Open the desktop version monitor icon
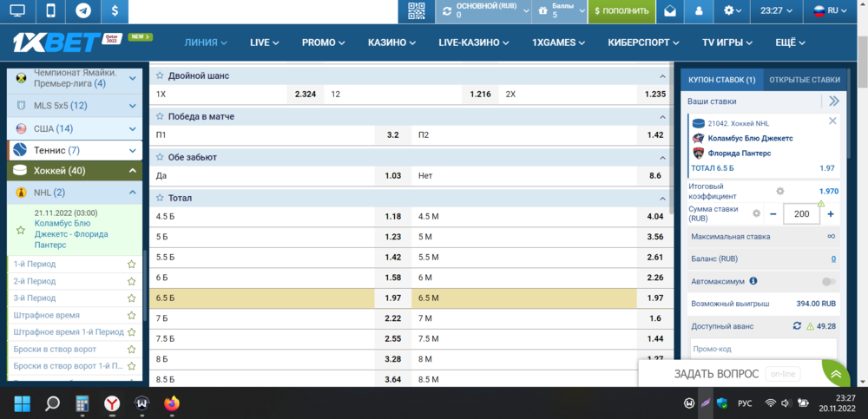Viewport: 868px width, 419px height. point(17,10)
